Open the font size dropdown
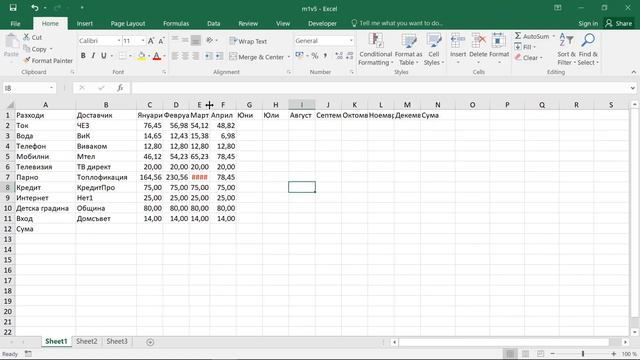The image size is (640, 360). click(143, 41)
